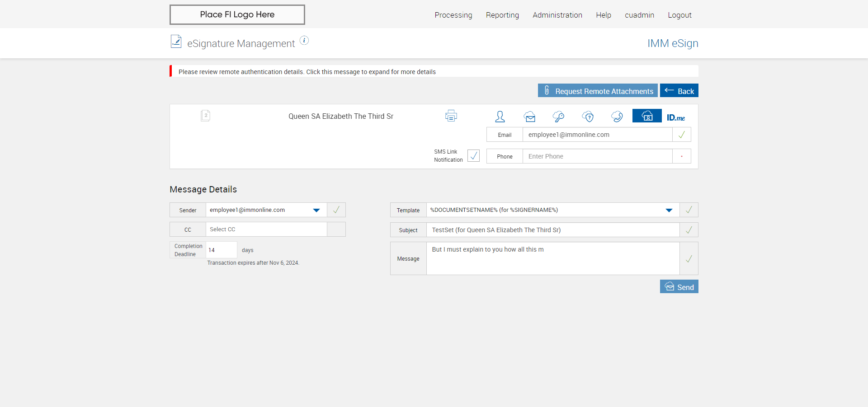Select the cloud phone call authentication icon
The width and height of the screenshot is (868, 407).
tap(617, 117)
